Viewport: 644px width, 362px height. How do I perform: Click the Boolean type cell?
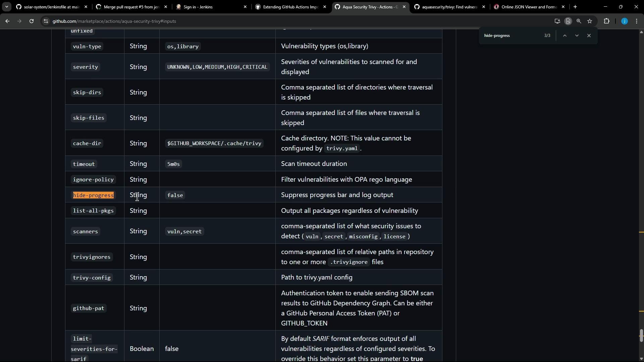[142, 349]
